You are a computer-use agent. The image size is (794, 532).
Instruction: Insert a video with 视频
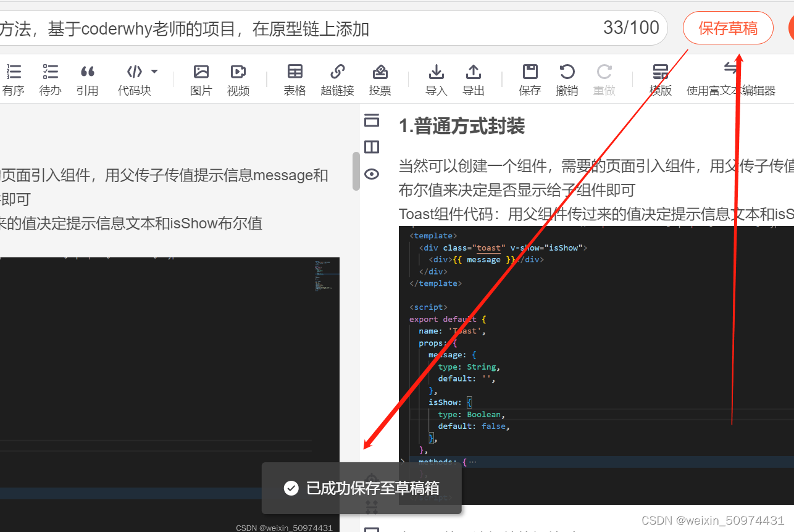[238, 80]
